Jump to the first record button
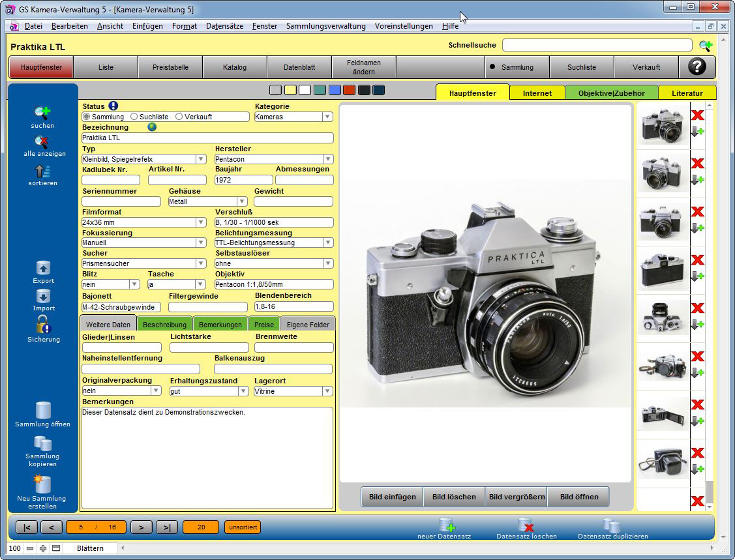The height and width of the screenshot is (560, 735). [27, 527]
